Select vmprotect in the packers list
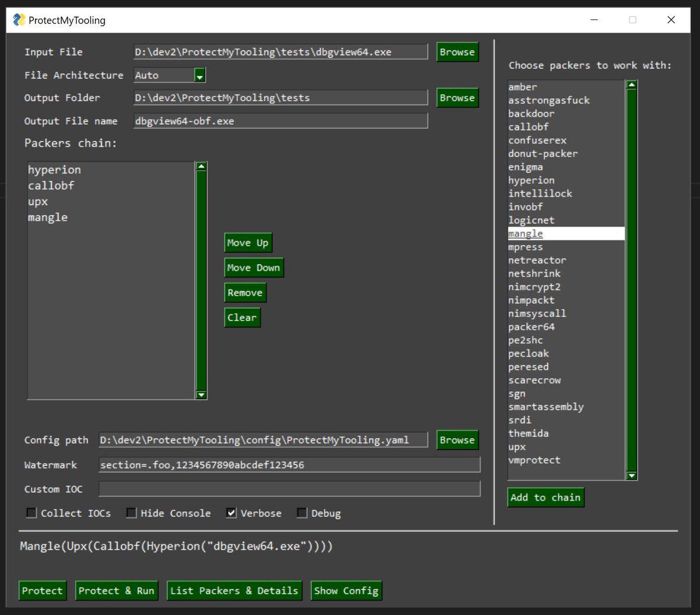Screen dimensions: 700x615 pos(566,460)
